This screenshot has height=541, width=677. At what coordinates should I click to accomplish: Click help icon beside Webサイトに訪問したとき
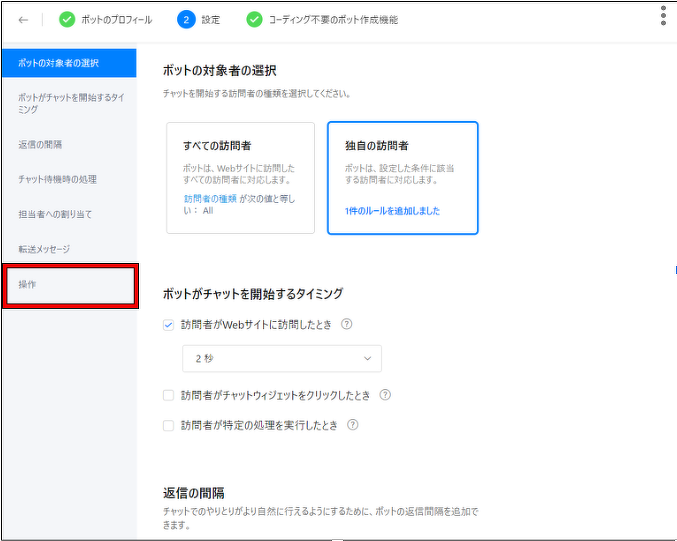tap(347, 324)
